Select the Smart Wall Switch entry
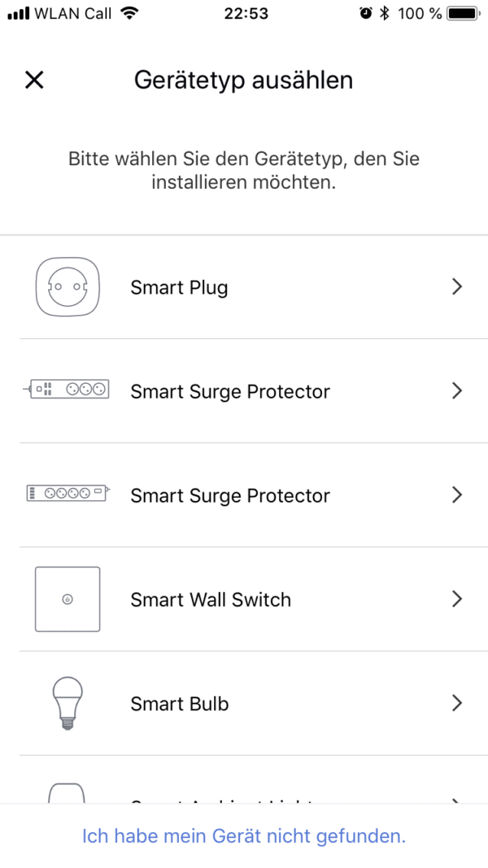Screen dimensions: 488x868 pos(211,600)
